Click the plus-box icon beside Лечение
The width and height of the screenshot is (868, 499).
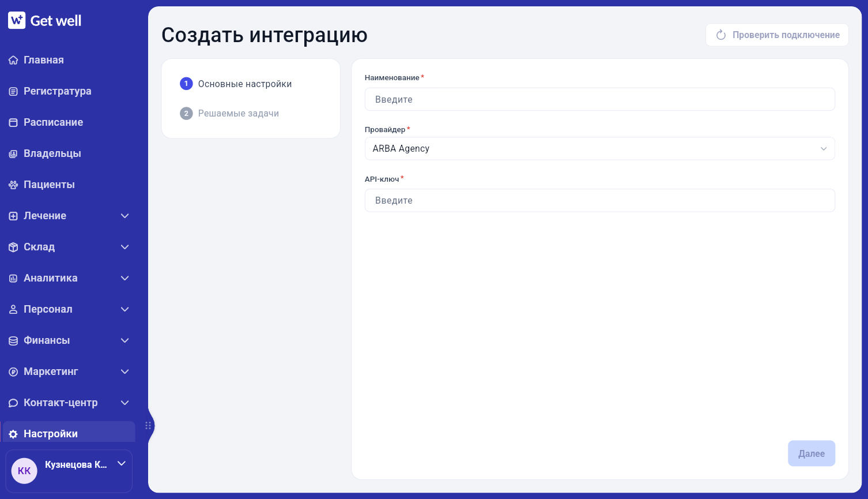click(x=13, y=216)
